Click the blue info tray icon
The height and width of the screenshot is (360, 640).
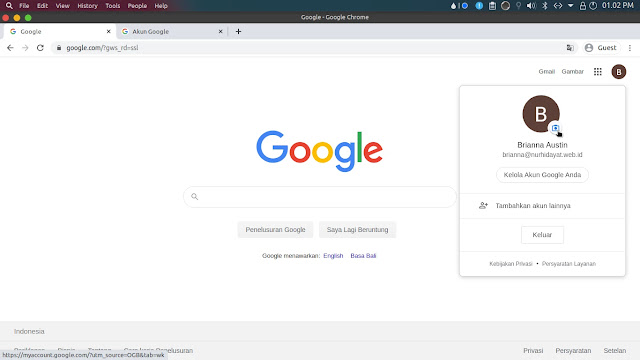tap(479, 6)
